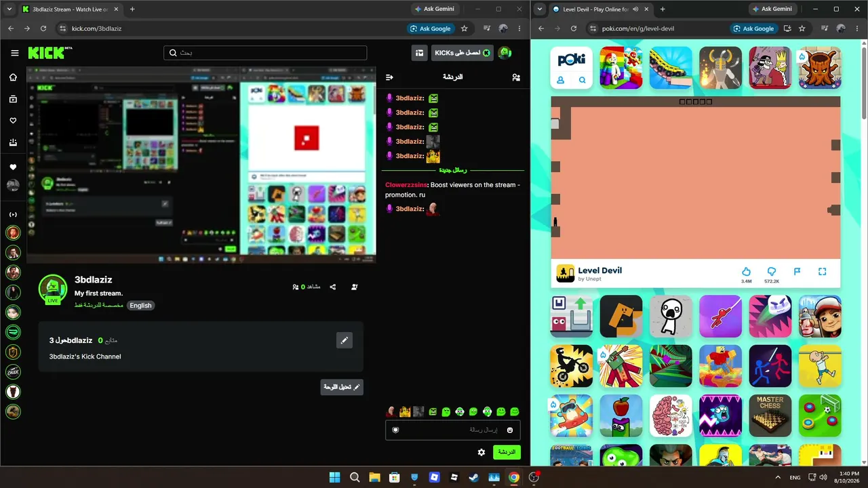Click the Level Devil game title text
This screenshot has height=488, width=868.
599,270
